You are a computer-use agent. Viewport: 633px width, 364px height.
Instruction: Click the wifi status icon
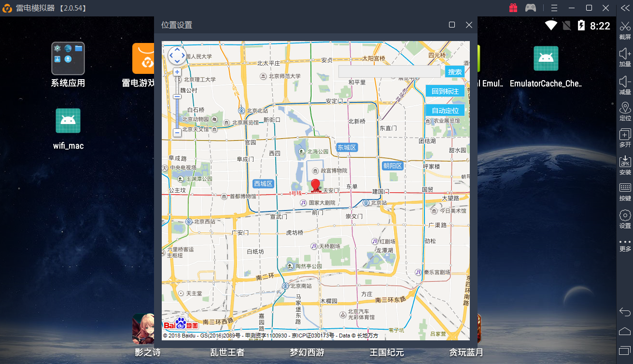(551, 26)
